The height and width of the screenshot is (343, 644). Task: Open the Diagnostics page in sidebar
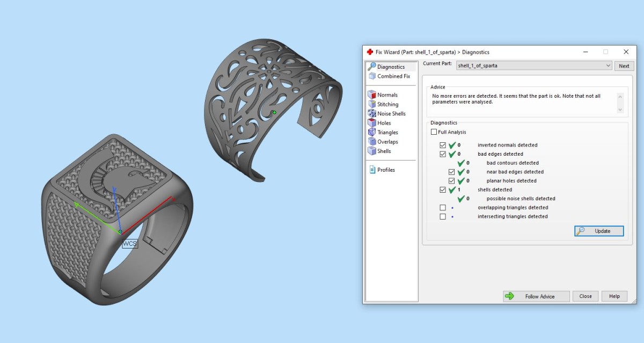point(390,67)
